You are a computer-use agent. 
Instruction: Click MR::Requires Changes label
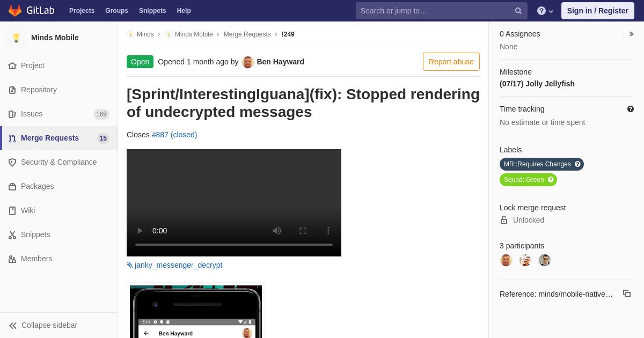(537, 164)
